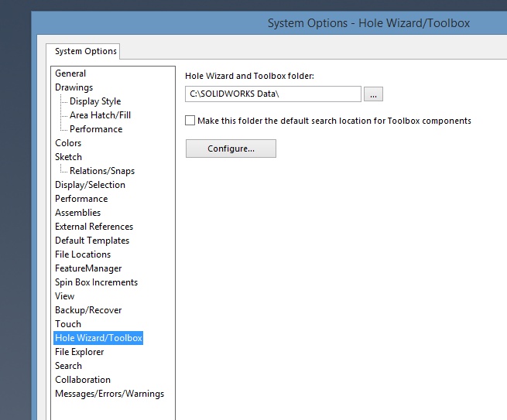The image size is (507, 420).
Task: Open Messages/Errors/Warnings settings
Action: [x=110, y=394]
